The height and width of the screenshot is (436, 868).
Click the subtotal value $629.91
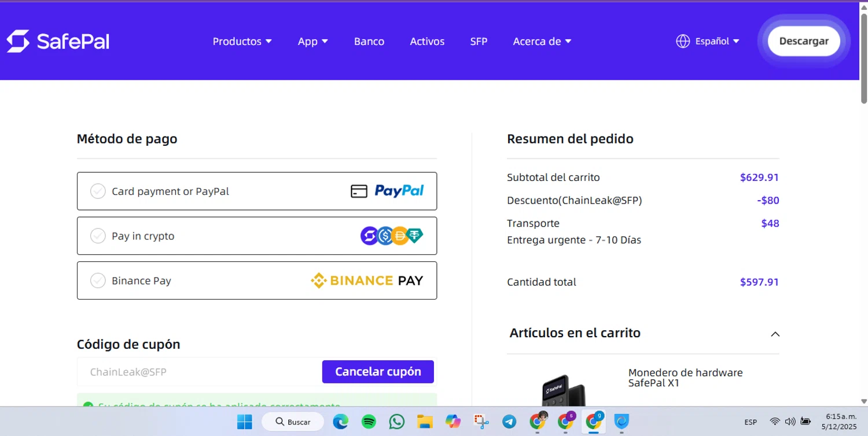[759, 178]
